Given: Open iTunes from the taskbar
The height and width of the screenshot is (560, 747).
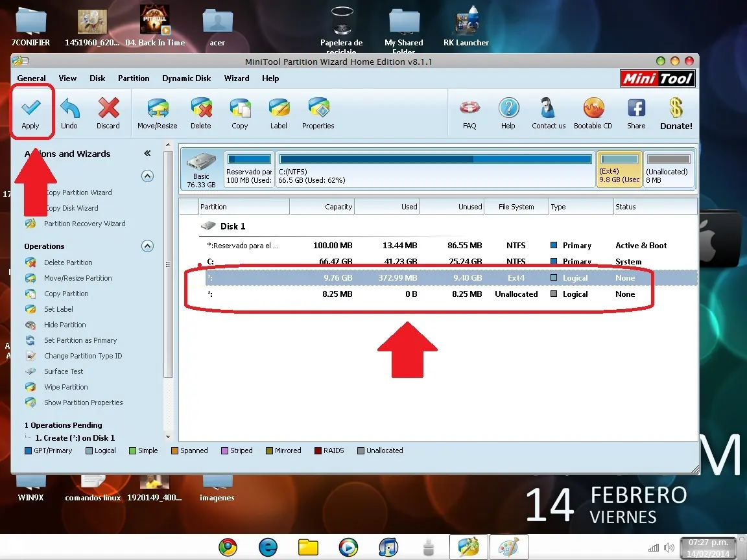Looking at the screenshot, I should (x=388, y=547).
